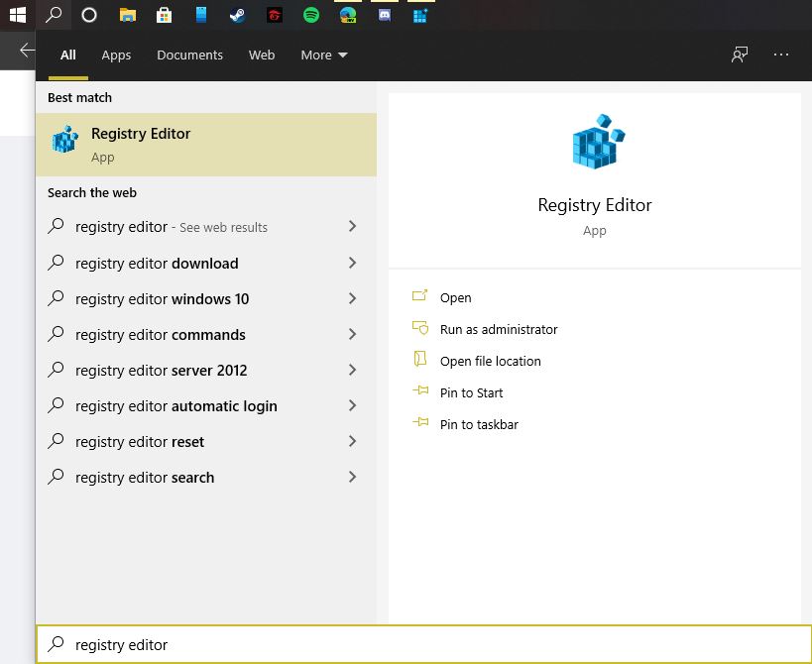
Task: Expand the More filter dropdown
Action: point(324,55)
